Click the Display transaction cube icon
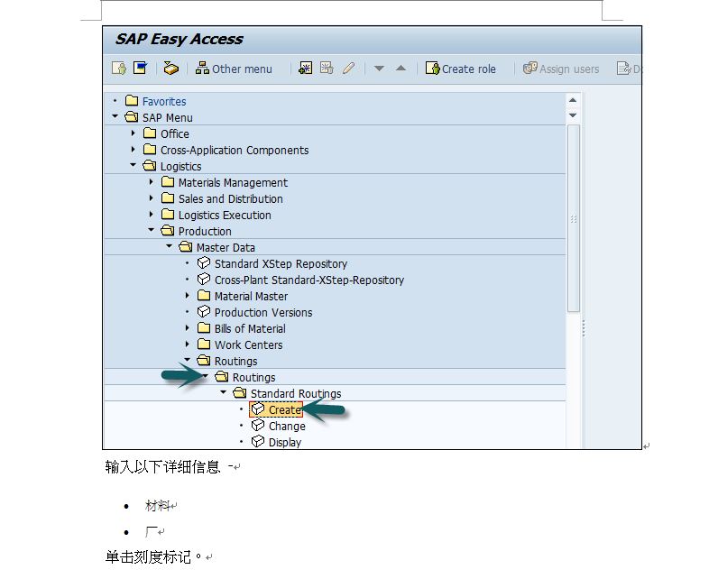 [258, 442]
